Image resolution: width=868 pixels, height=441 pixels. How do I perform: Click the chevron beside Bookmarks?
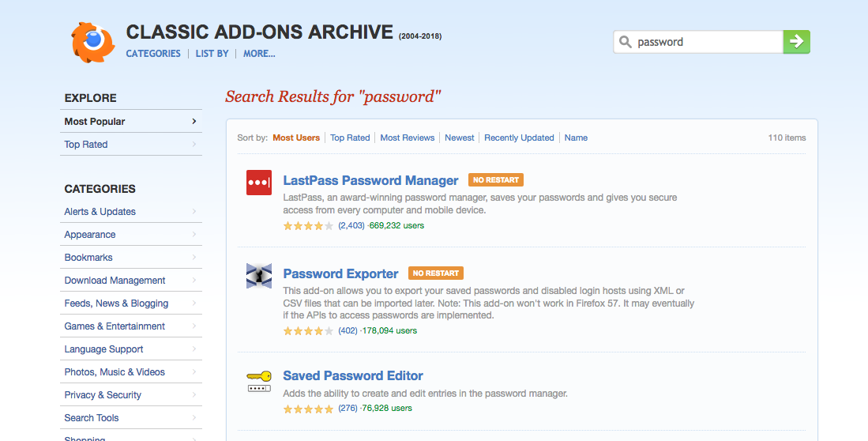194,257
